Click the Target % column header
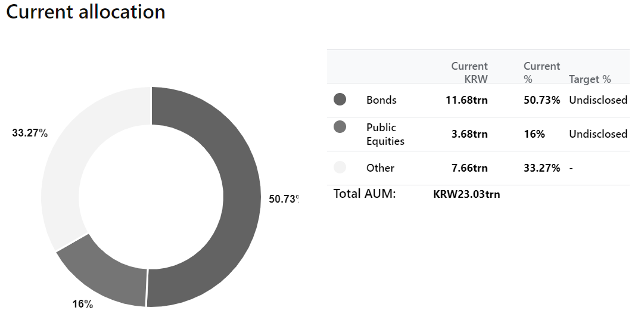This screenshot has width=644, height=326. [590, 79]
